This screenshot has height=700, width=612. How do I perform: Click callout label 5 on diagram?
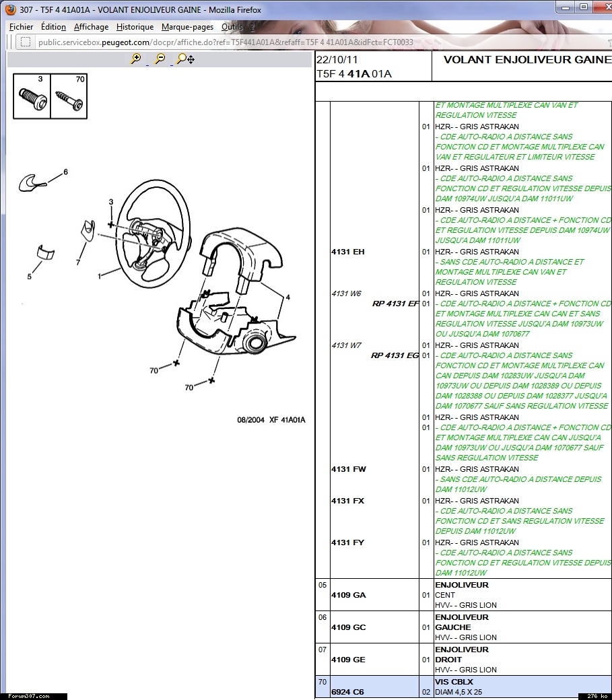pos(30,277)
